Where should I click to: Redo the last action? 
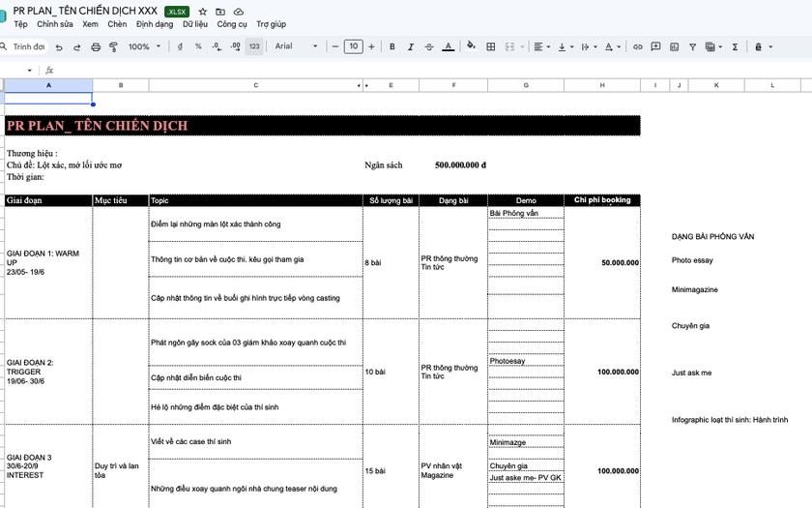coord(77,47)
